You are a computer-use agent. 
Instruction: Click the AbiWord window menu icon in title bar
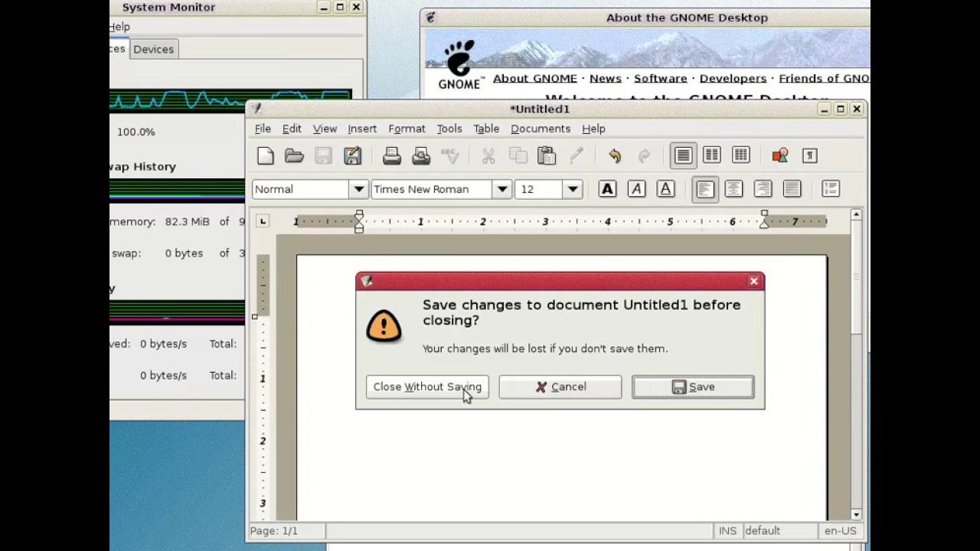coord(256,109)
